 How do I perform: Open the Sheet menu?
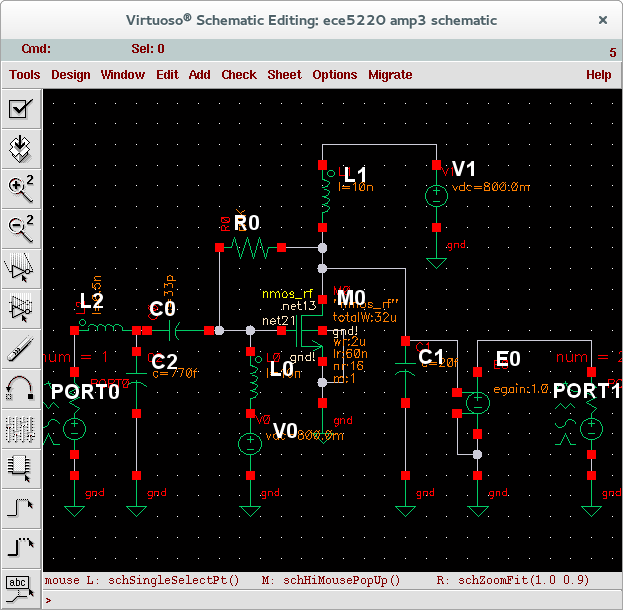[x=284, y=75]
